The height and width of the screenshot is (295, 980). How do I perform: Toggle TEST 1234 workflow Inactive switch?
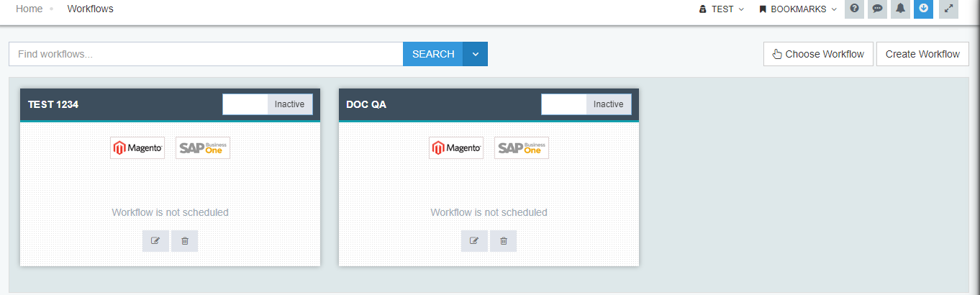coord(268,104)
